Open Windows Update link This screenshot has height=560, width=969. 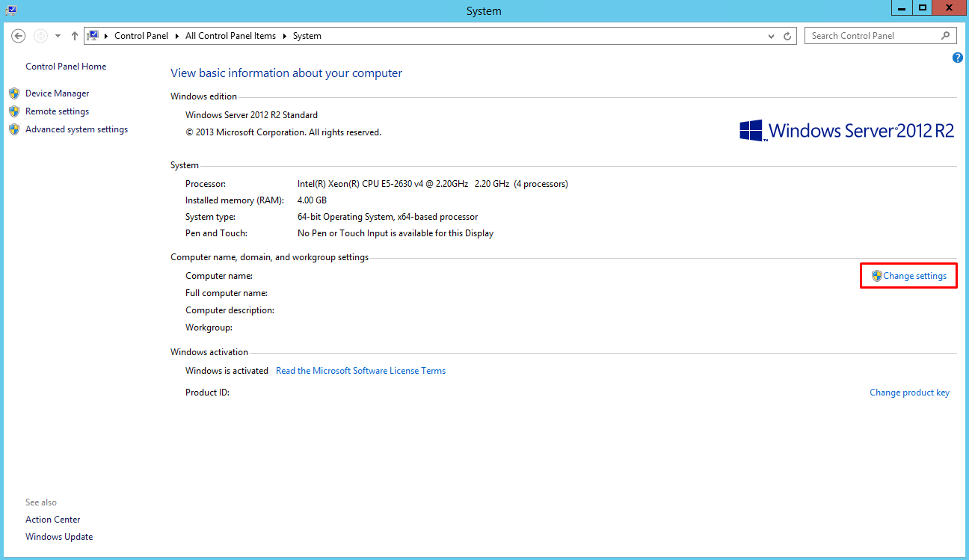pos(59,537)
